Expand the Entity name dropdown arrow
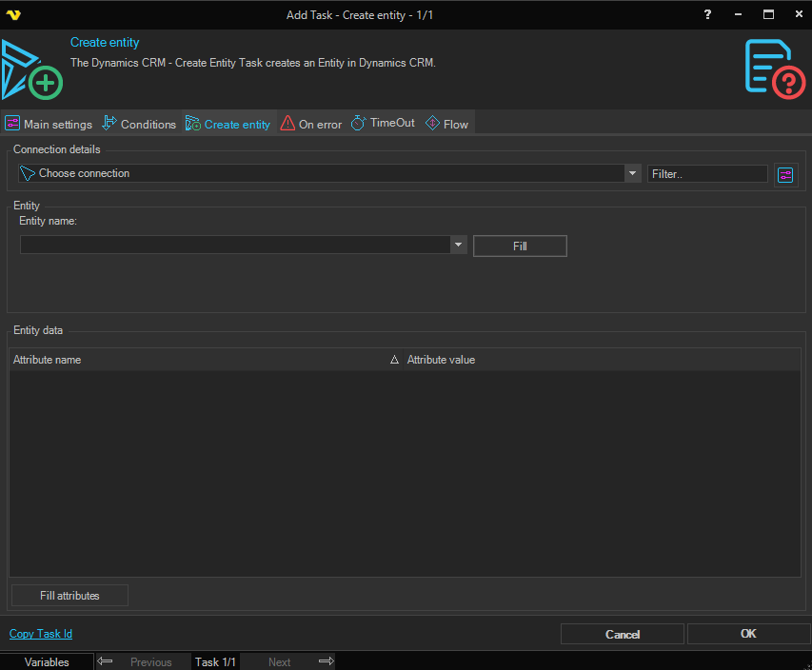This screenshot has width=812, height=670. 459,246
